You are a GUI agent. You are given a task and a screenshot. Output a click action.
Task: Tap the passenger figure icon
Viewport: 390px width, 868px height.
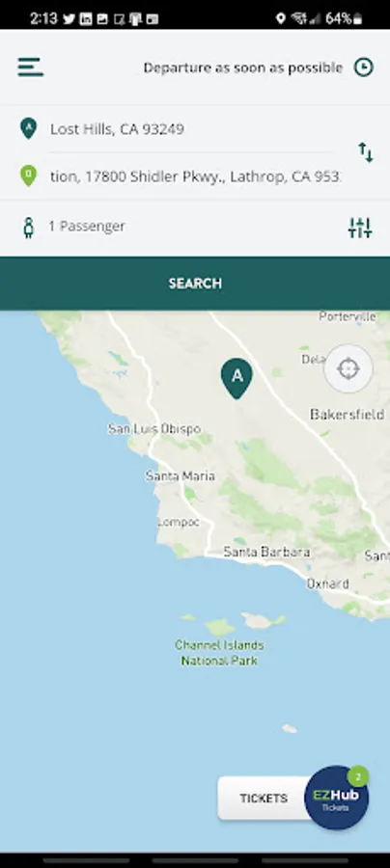point(29,228)
